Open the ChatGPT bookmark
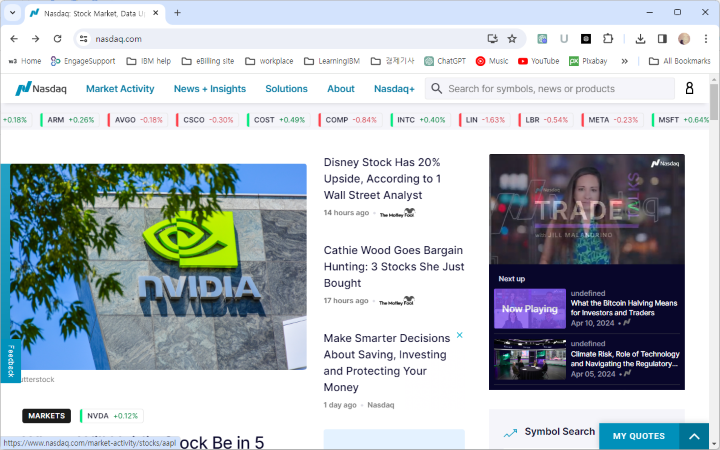720x450 pixels. coord(445,61)
